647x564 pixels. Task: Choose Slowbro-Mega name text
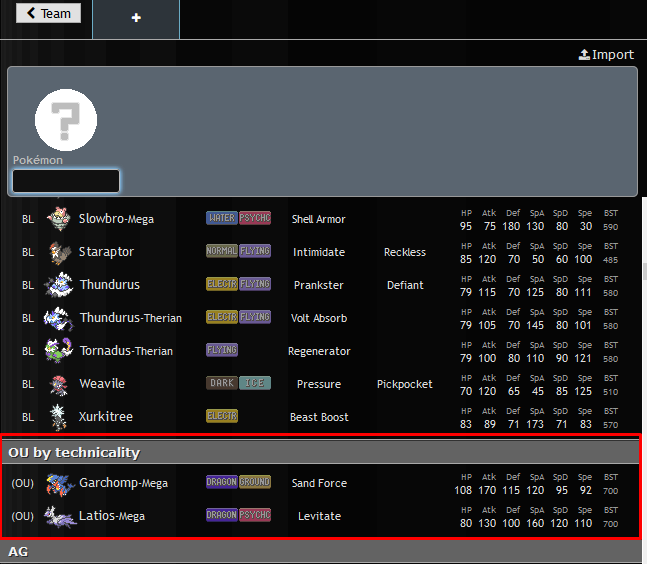coord(116,219)
